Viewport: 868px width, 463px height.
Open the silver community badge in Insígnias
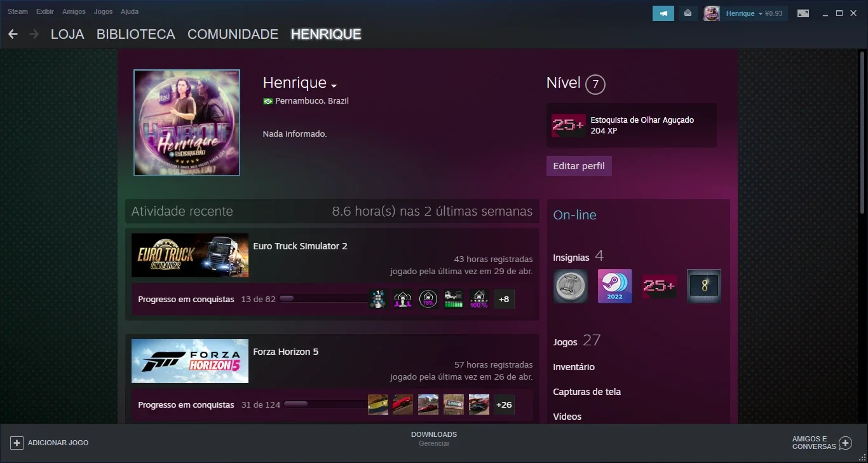[x=570, y=286]
